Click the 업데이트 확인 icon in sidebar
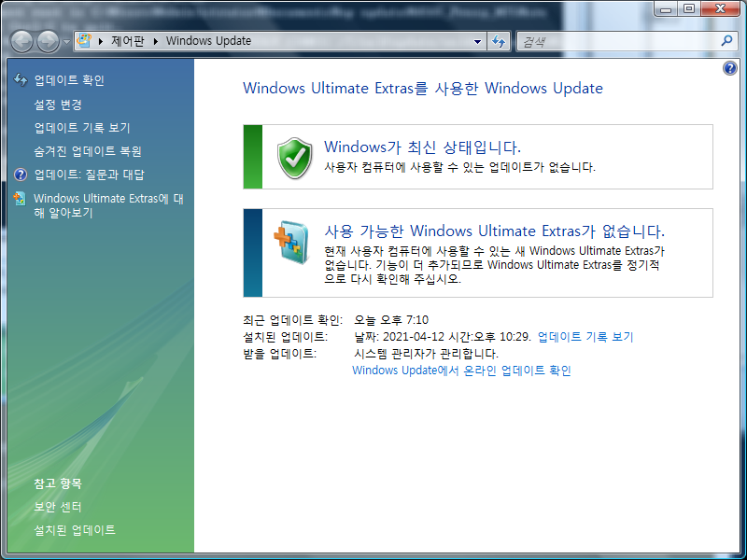Image resolution: width=747 pixels, height=560 pixels. [21, 79]
